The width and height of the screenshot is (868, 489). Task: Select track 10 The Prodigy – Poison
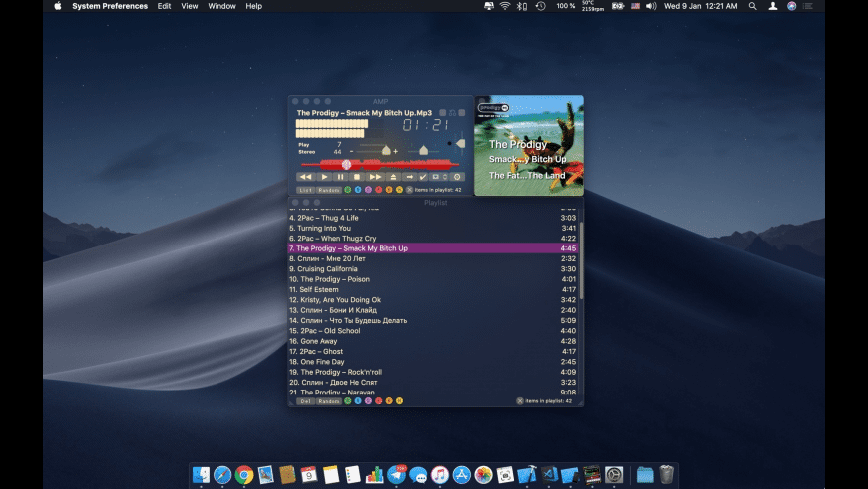329,279
